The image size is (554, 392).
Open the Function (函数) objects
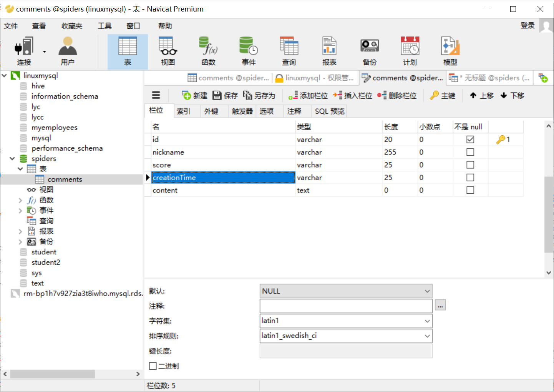(x=208, y=51)
